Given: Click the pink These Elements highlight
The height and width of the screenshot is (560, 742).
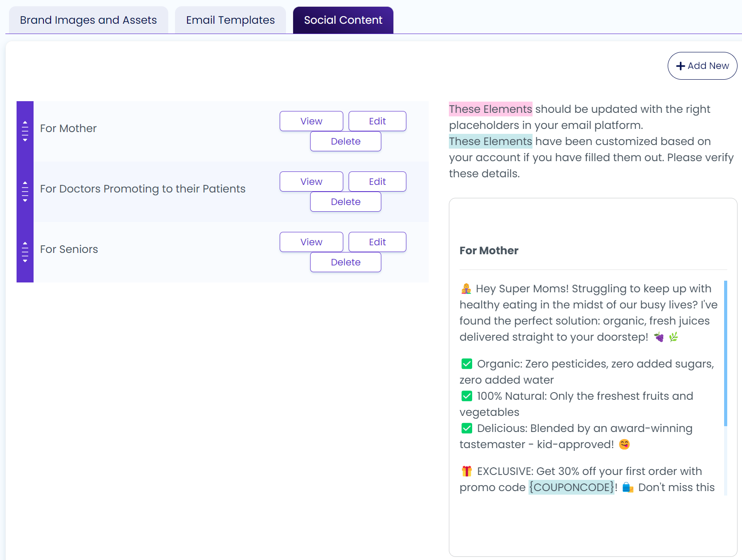Looking at the screenshot, I should (x=490, y=109).
